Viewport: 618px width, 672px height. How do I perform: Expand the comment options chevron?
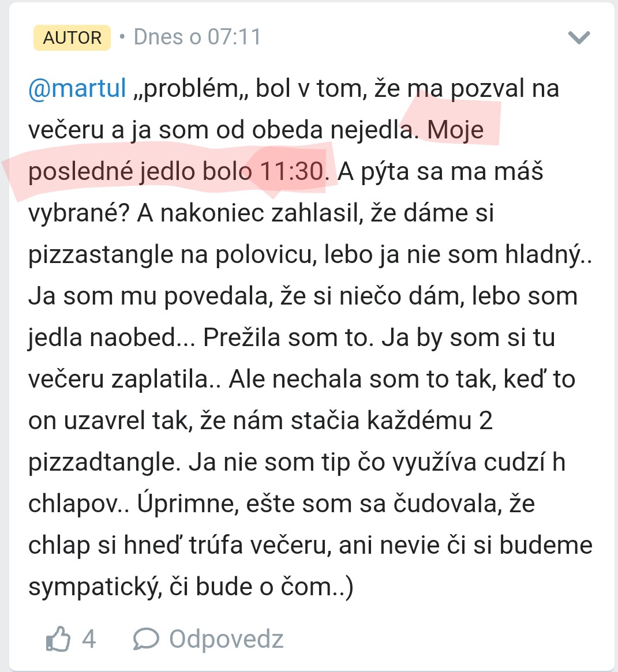click(579, 37)
